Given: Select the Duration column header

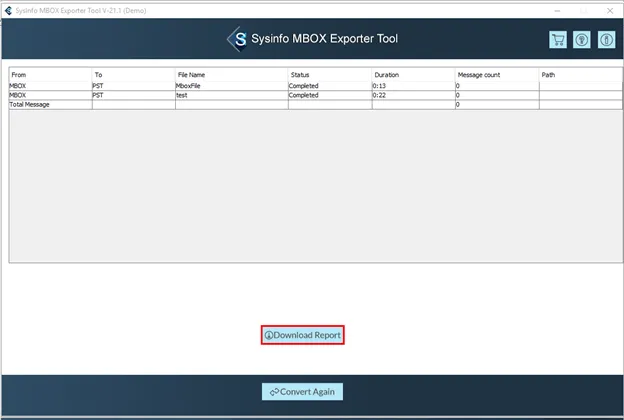Looking at the screenshot, I should [x=413, y=75].
